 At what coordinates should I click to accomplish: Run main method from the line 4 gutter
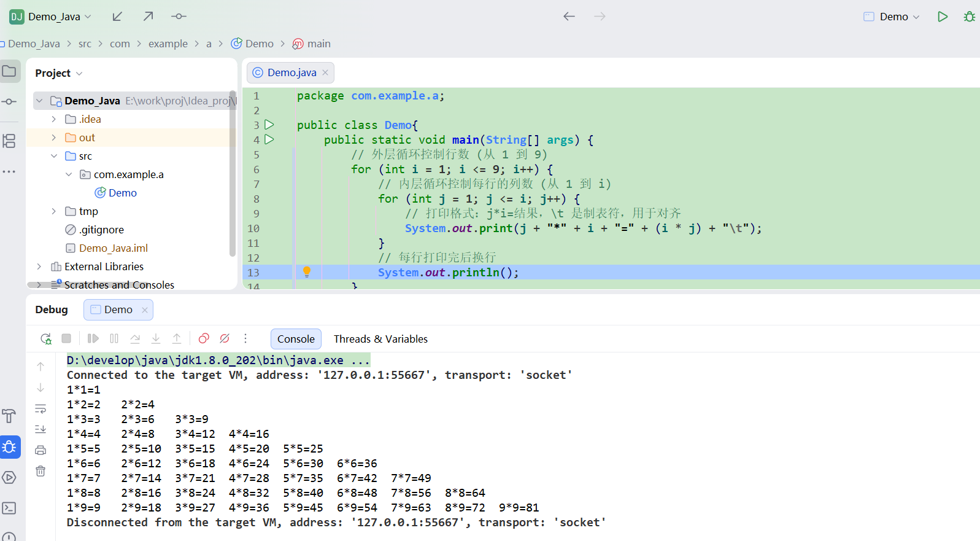point(269,139)
